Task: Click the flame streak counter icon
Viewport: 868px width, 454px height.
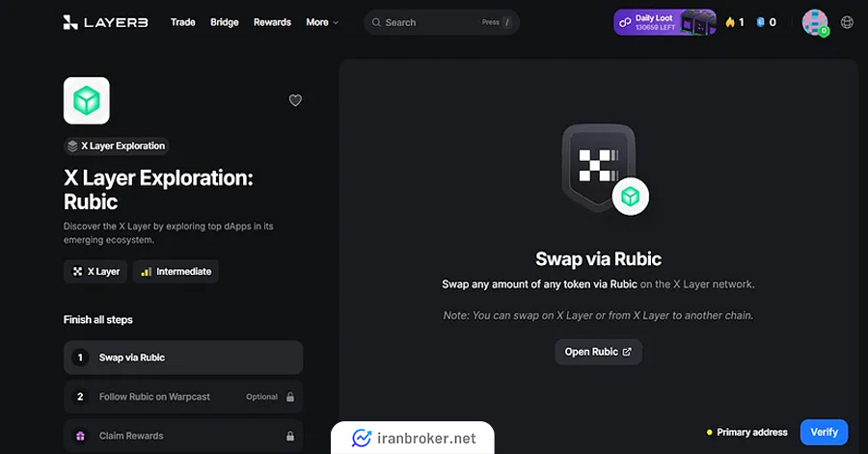Action: tap(730, 22)
